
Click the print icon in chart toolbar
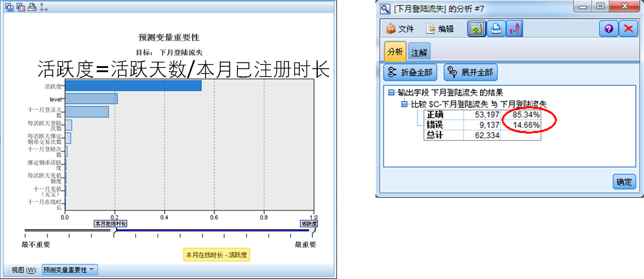(31, 7)
